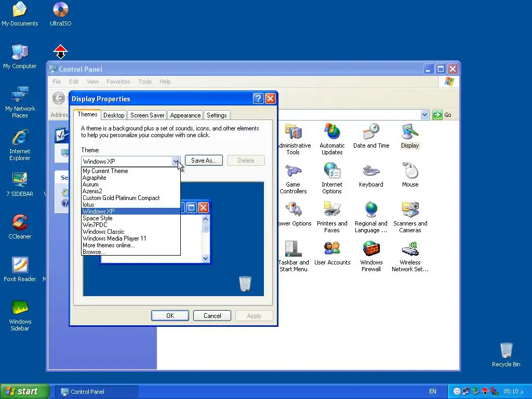Image resolution: width=532 pixels, height=399 pixels.
Task: Select More themes online option
Action: (130, 245)
